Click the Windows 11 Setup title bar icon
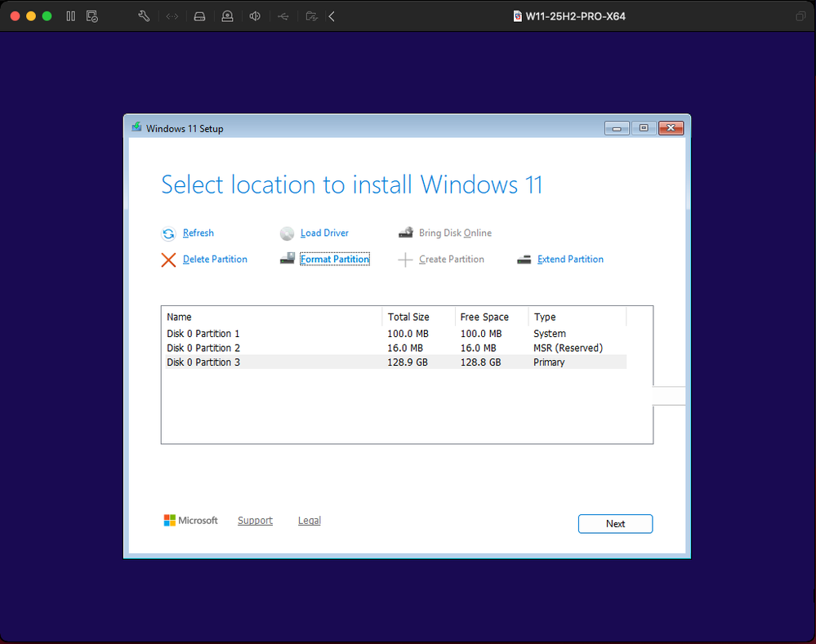 pos(136,127)
